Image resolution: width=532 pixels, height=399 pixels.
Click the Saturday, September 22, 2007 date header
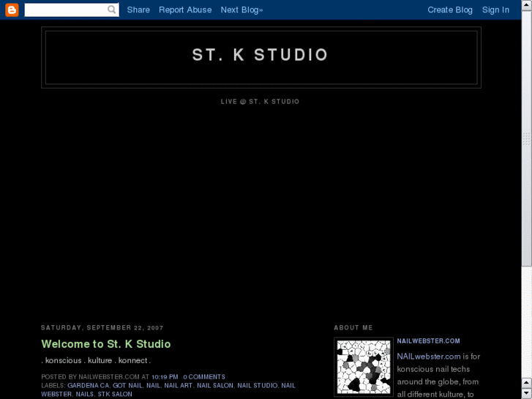click(x=102, y=328)
